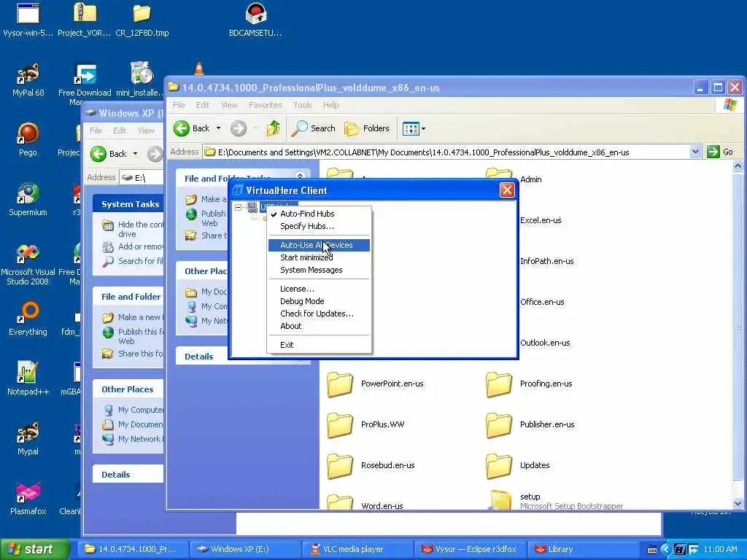Choose Exit from VirtualHere menu
Viewport: 747px width, 560px height.
319,345
